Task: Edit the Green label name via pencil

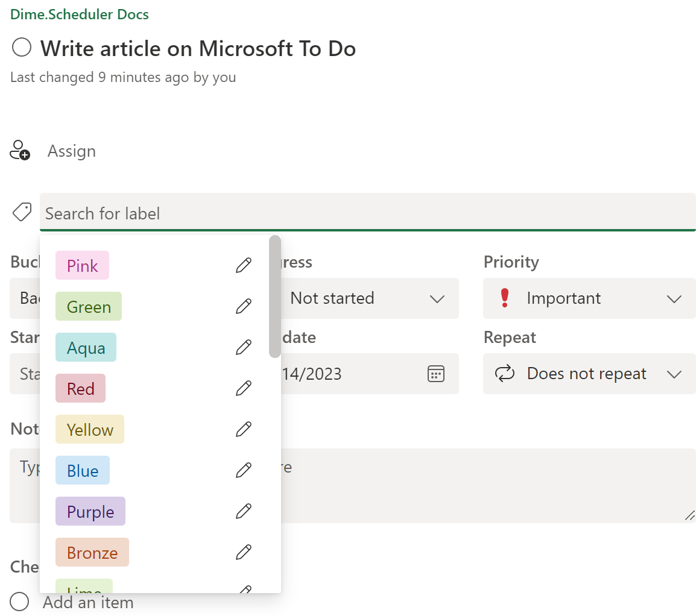Action: (243, 306)
